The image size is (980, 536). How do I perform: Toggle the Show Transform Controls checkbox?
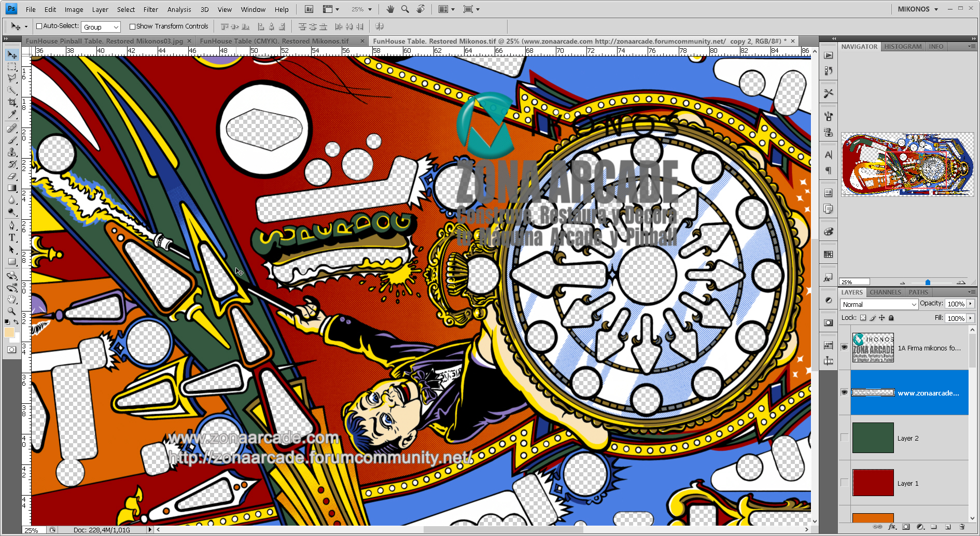131,26
